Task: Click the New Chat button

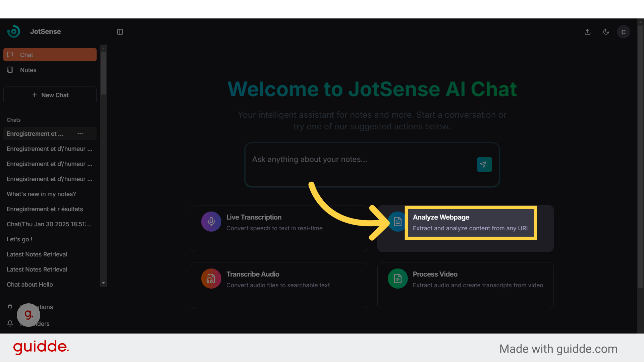Action: coord(50,95)
